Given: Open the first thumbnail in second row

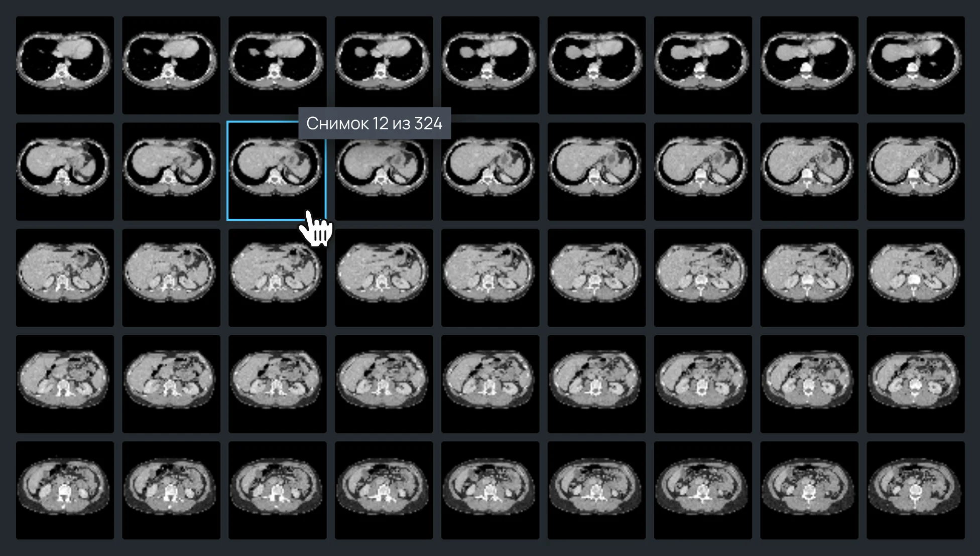Looking at the screenshot, I should click(x=65, y=172).
